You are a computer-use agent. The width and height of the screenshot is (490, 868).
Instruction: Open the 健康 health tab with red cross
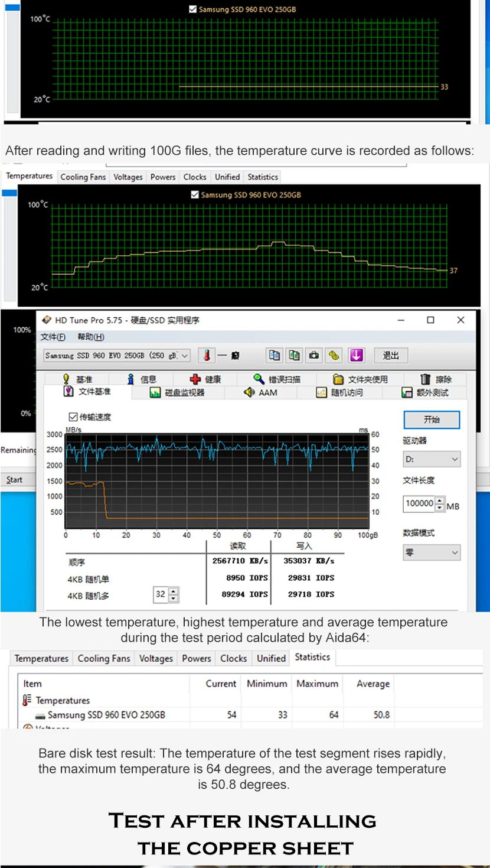pyautogui.click(x=205, y=379)
